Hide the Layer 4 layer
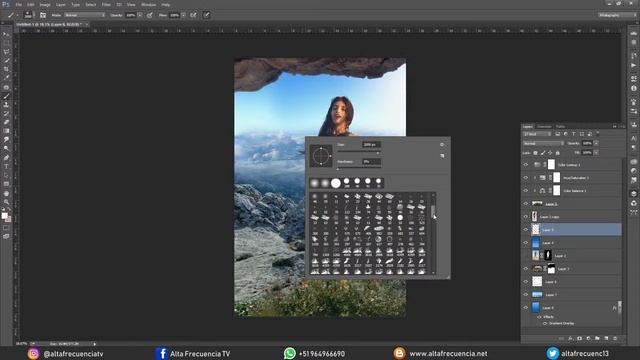 (x=526, y=243)
